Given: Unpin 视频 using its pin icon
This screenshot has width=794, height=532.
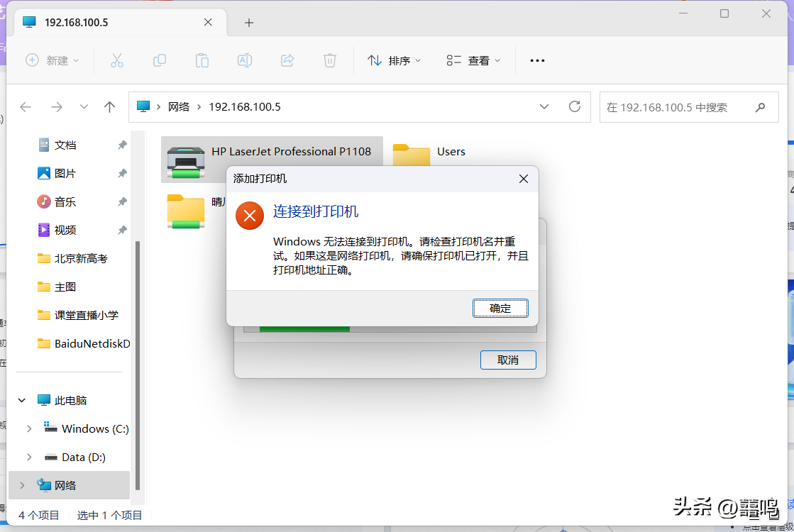Looking at the screenshot, I should coord(122,231).
